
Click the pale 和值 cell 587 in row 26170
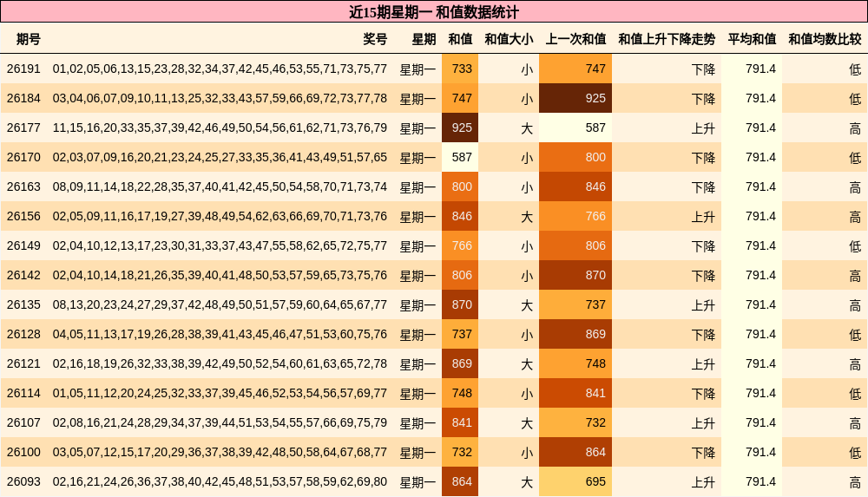460,157
